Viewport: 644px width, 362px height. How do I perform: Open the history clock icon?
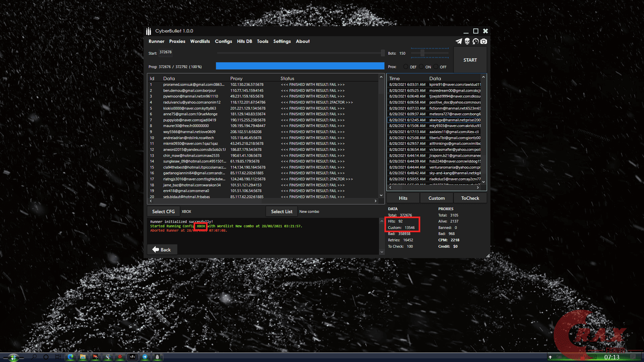pos(476,41)
